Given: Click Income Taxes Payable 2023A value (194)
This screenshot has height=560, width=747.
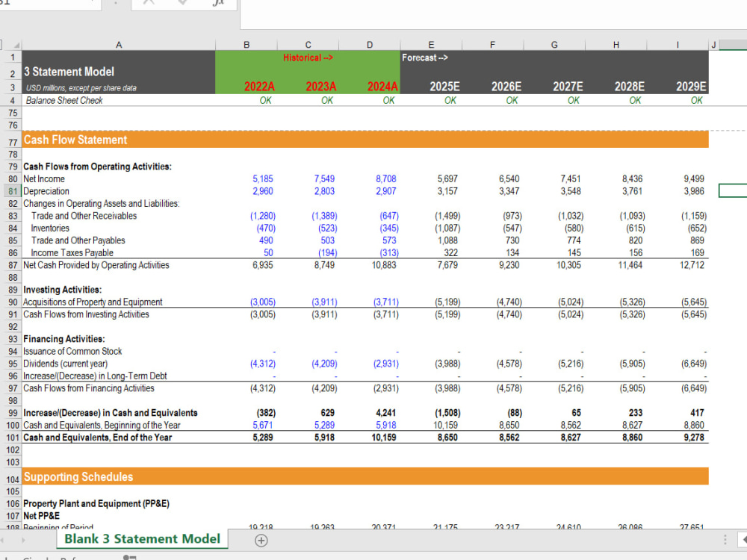Looking at the screenshot, I should (327, 253).
